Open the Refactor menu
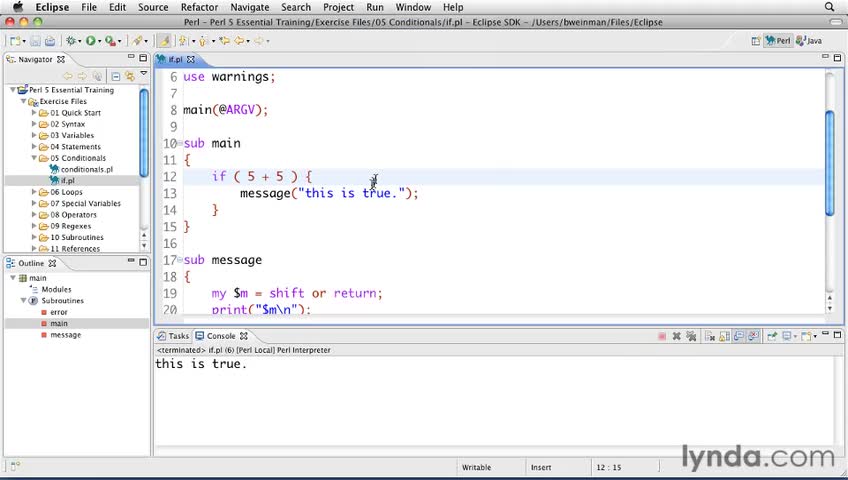Screen dimensions: 848x480 (x=199, y=7)
